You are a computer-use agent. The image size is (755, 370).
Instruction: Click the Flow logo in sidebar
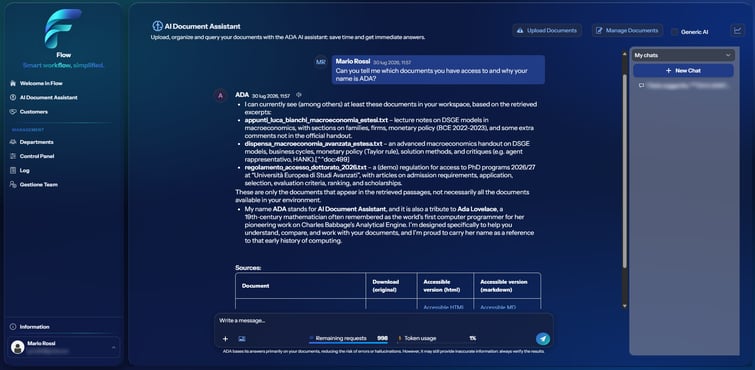pos(64,29)
